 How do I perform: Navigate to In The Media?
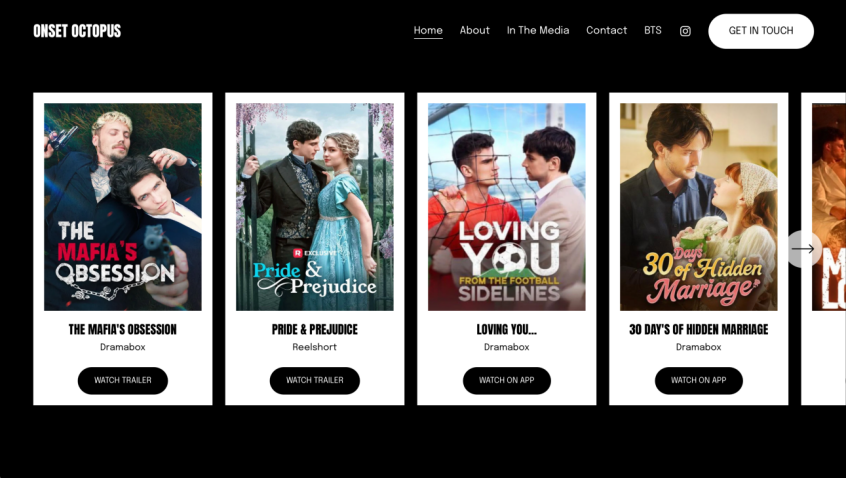click(x=537, y=31)
